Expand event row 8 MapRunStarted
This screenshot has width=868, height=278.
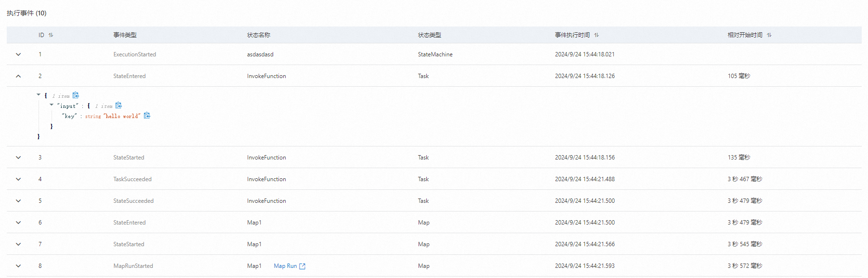tap(18, 266)
